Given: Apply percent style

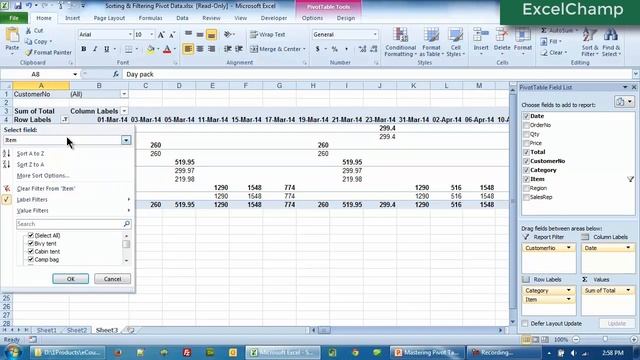Looking at the screenshot, I should [335, 49].
